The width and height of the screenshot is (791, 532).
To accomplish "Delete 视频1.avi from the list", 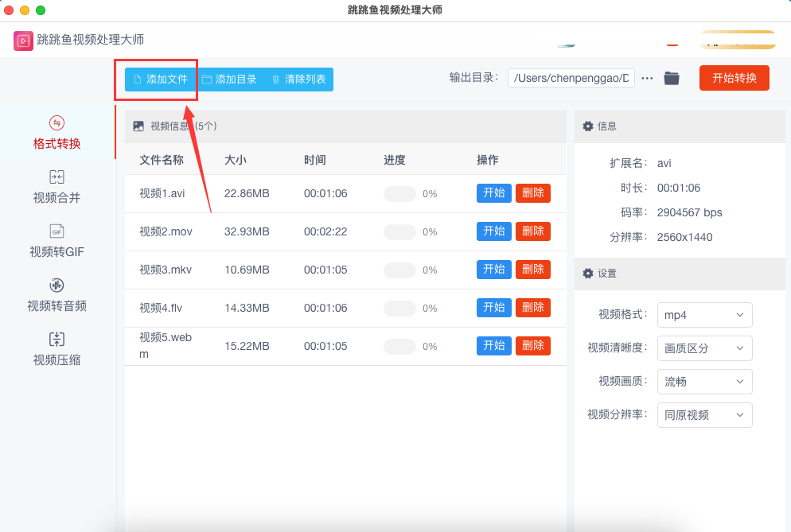I will [x=532, y=193].
